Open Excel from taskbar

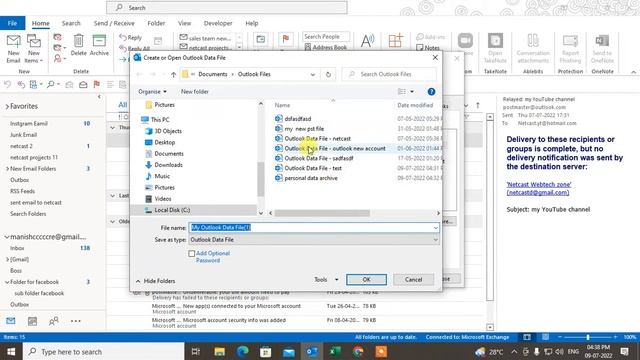[335, 351]
